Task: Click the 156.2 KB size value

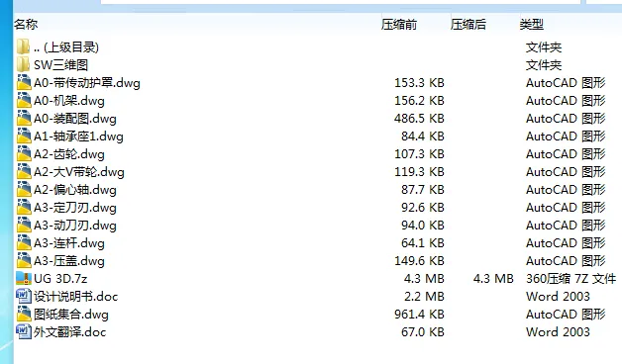Action: [419, 101]
